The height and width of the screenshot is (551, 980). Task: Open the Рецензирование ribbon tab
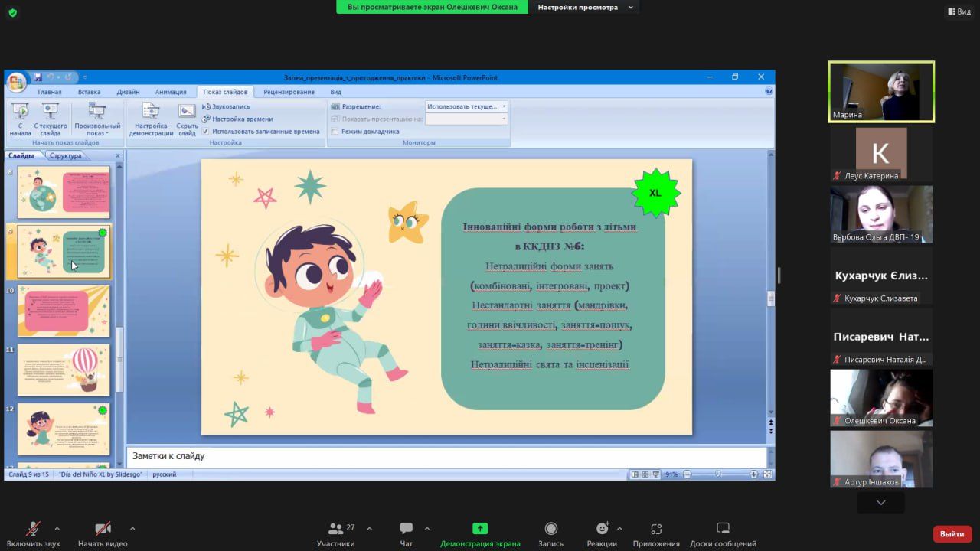289,92
